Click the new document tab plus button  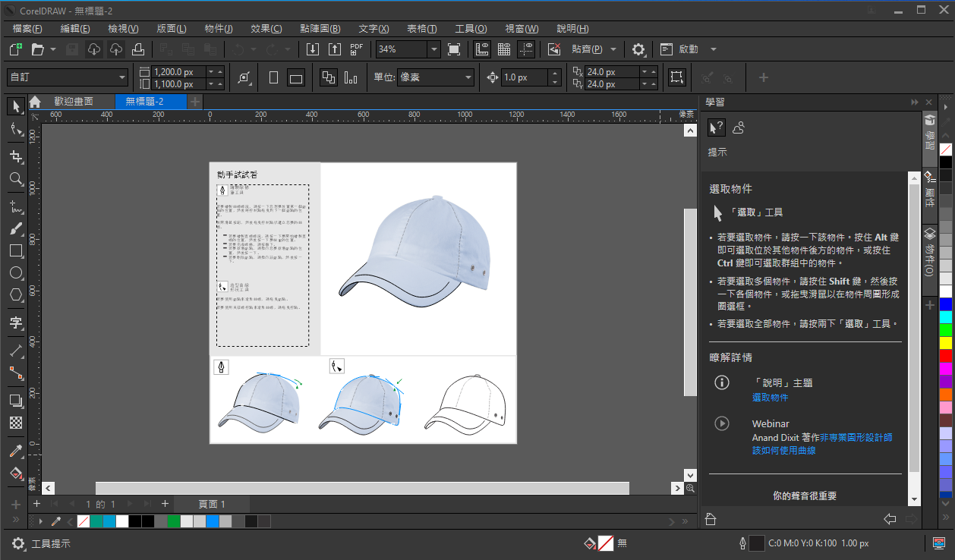pos(195,102)
